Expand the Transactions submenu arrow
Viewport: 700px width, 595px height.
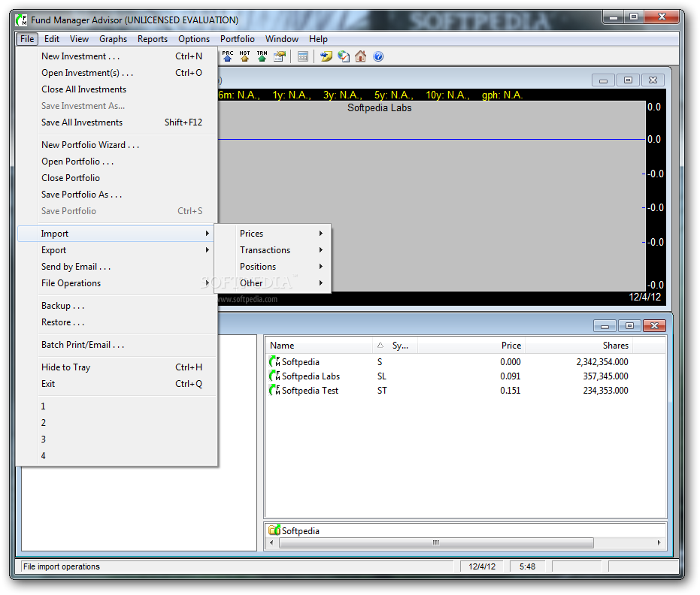click(321, 249)
